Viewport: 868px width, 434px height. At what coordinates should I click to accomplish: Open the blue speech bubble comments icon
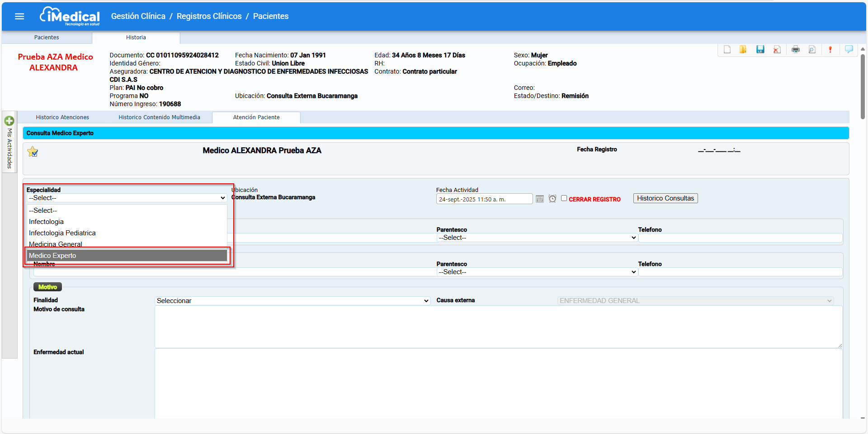pyautogui.click(x=849, y=50)
